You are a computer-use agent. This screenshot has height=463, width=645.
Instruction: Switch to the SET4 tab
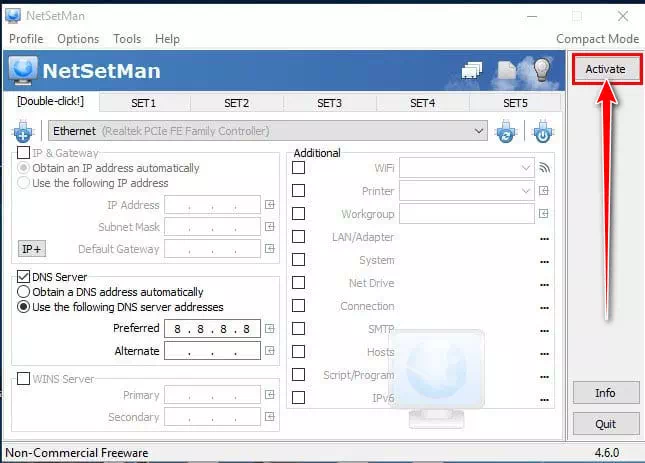(423, 103)
